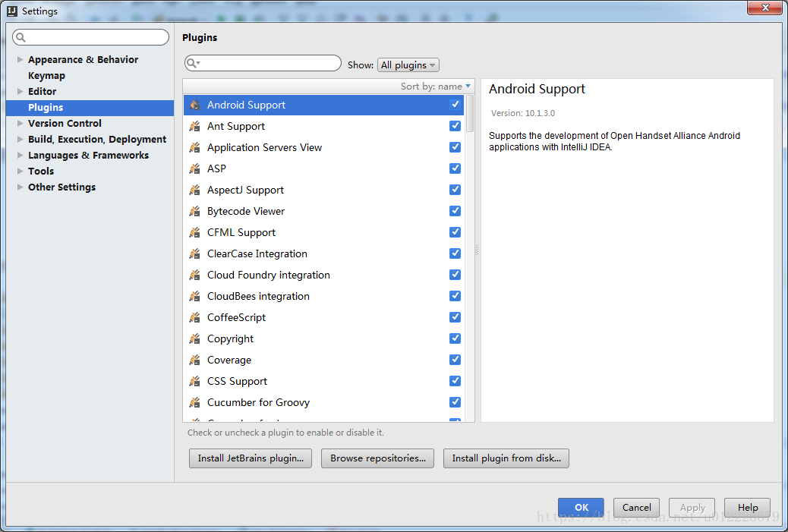The image size is (788, 532).
Task: Expand the Editor tree arrow
Action: coord(20,91)
